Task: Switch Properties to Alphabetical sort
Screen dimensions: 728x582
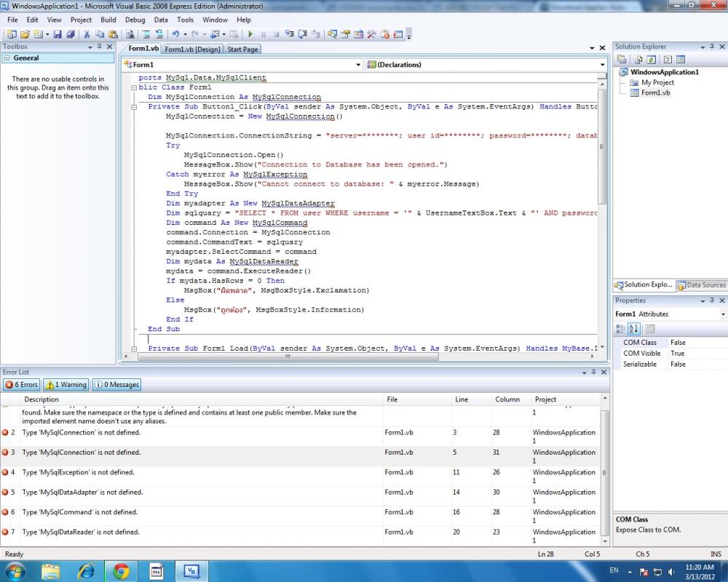Action: (634, 329)
